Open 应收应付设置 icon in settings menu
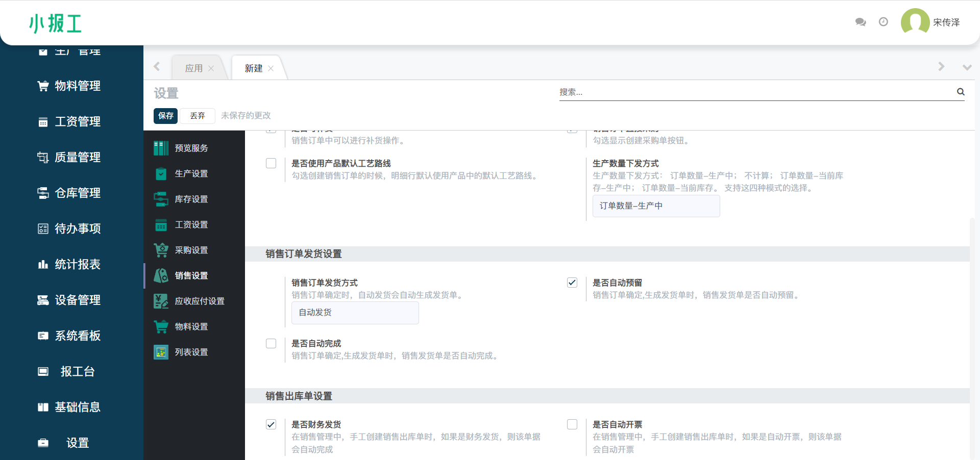The width and height of the screenshot is (980, 460). point(161,301)
